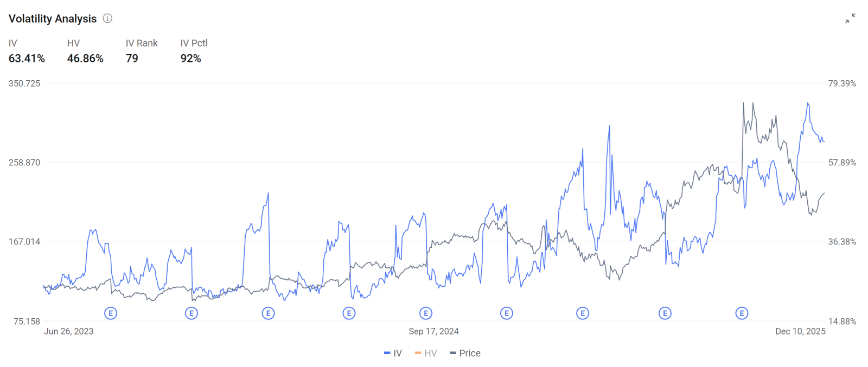Click the Volatility Analysis title

pos(53,18)
